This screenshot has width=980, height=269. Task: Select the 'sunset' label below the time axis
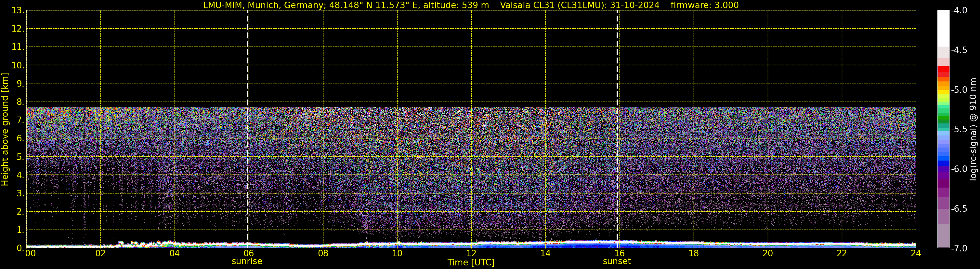617,262
